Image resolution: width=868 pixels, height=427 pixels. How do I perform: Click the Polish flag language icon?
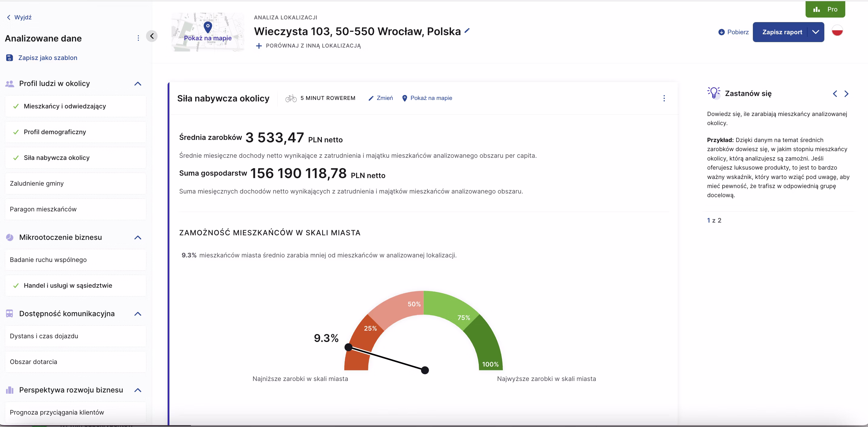[837, 31]
